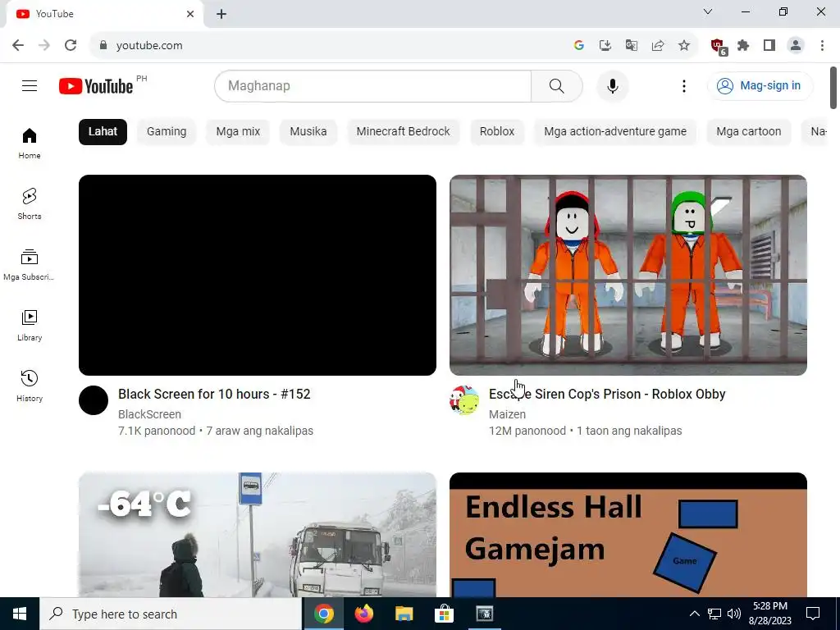
Task: Click the page vertical scrollbar
Action: (x=833, y=87)
